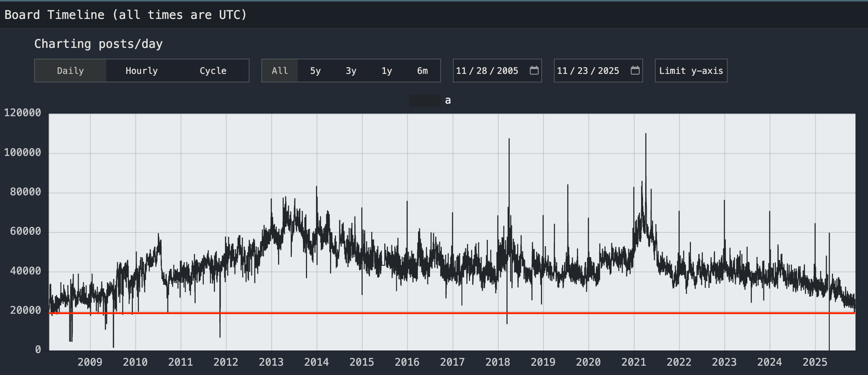Click the y-axis label "20000"
The image size is (868, 375).
coord(26,310)
